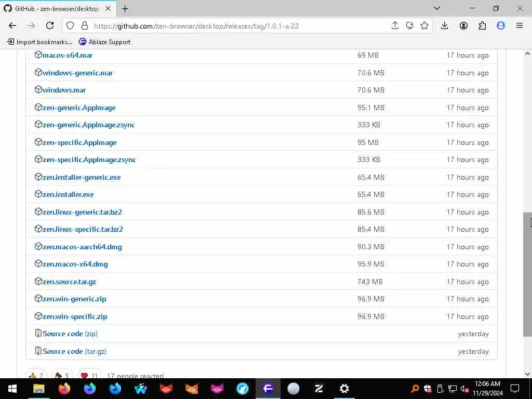The image size is (532, 399).
Task: Open the account icon in toolbar
Action: pyautogui.click(x=463, y=25)
